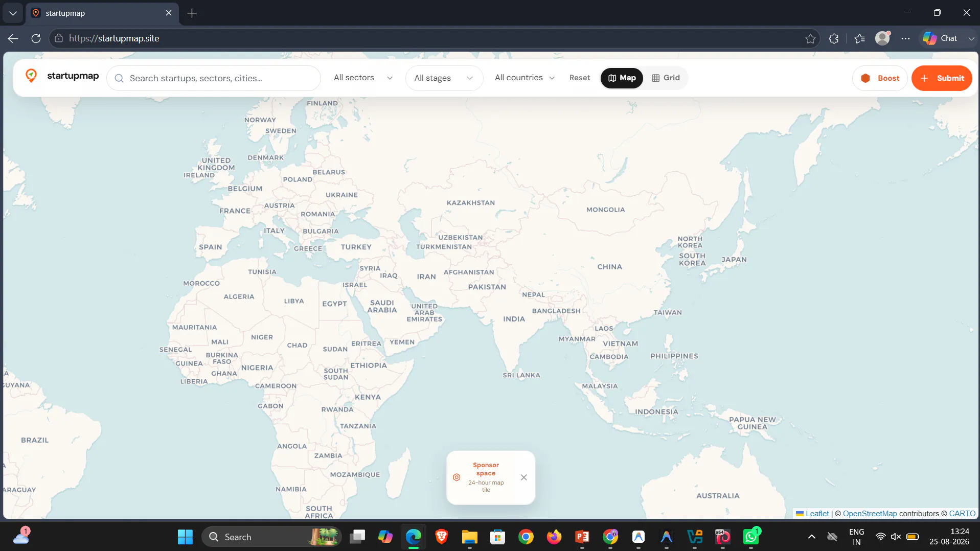Launch Copilot from the taskbar

point(385,537)
